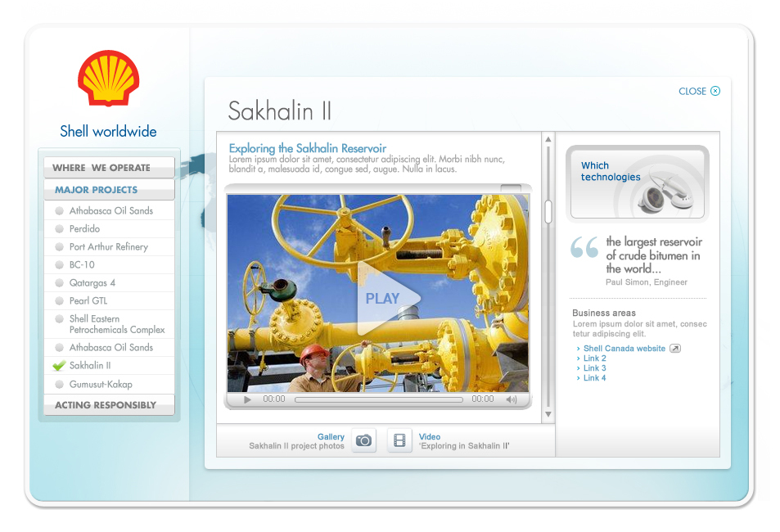Click the Shell Canada website link
Image resolution: width=780 pixels, height=532 pixels.
click(624, 349)
